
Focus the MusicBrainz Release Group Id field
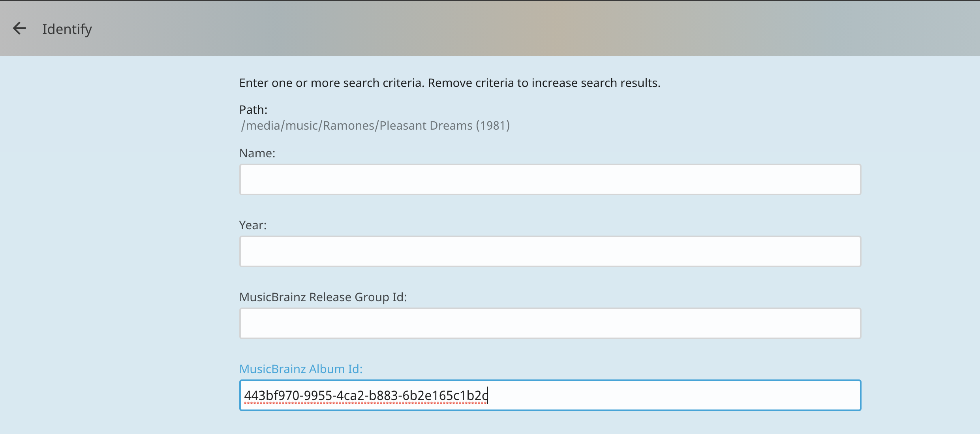[550, 323]
